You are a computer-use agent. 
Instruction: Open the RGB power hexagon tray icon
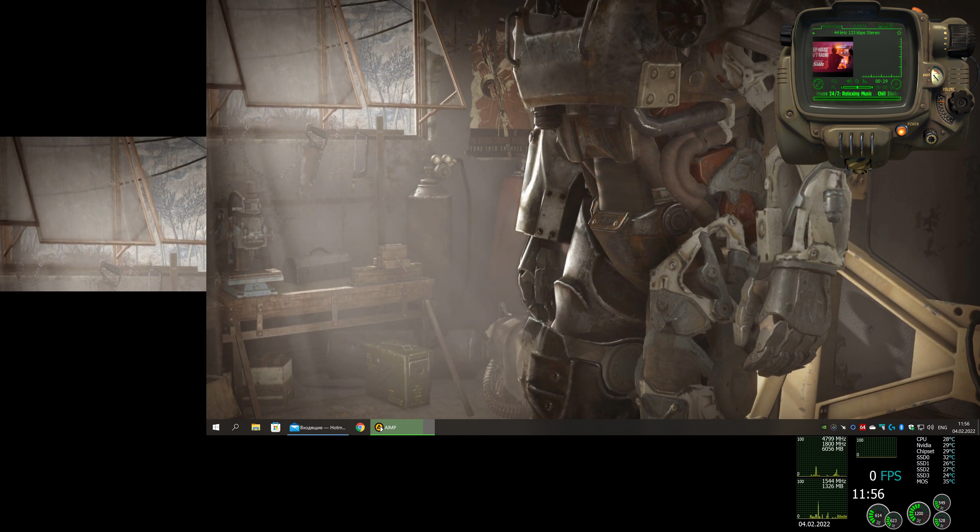(x=834, y=427)
